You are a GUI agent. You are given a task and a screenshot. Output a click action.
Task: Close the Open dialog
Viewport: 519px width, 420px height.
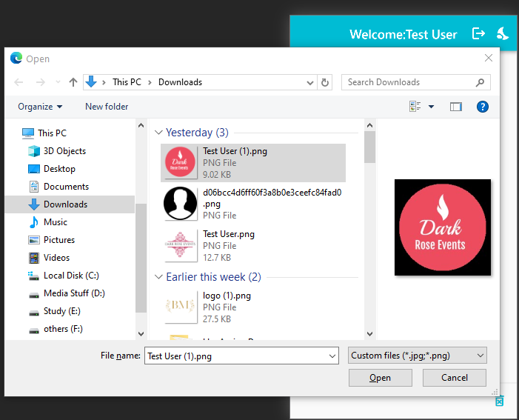pyautogui.click(x=488, y=58)
